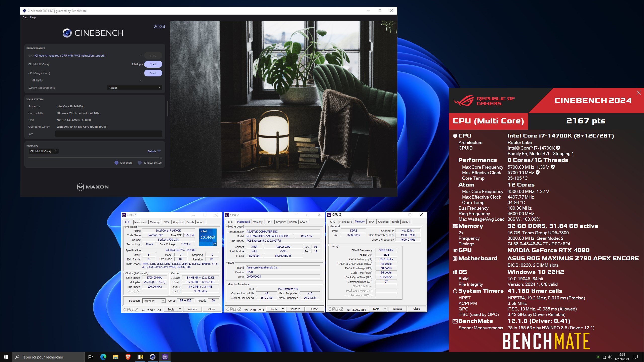
Task: Open Brave browser from the taskbar
Action: [128, 357]
